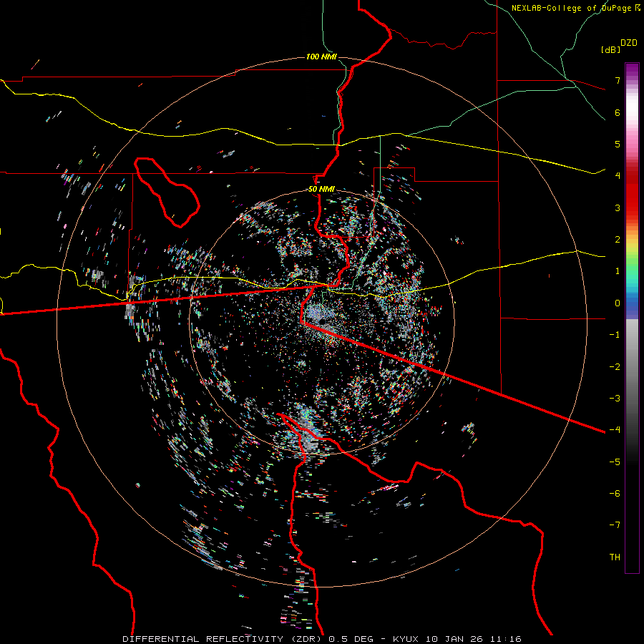Image resolution: width=644 pixels, height=644 pixels.
Task: Click the 1 dB value on the color scale
Action: pos(618,271)
